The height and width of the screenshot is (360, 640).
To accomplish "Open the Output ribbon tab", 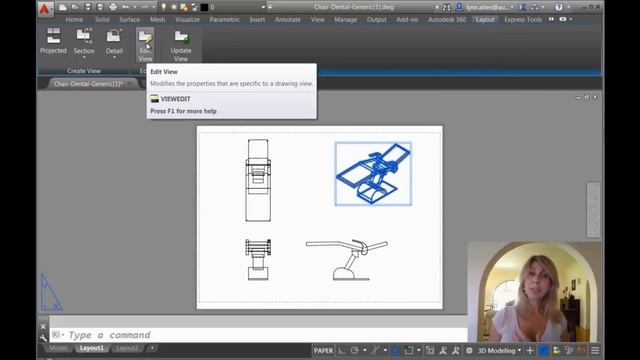I will coord(376,20).
